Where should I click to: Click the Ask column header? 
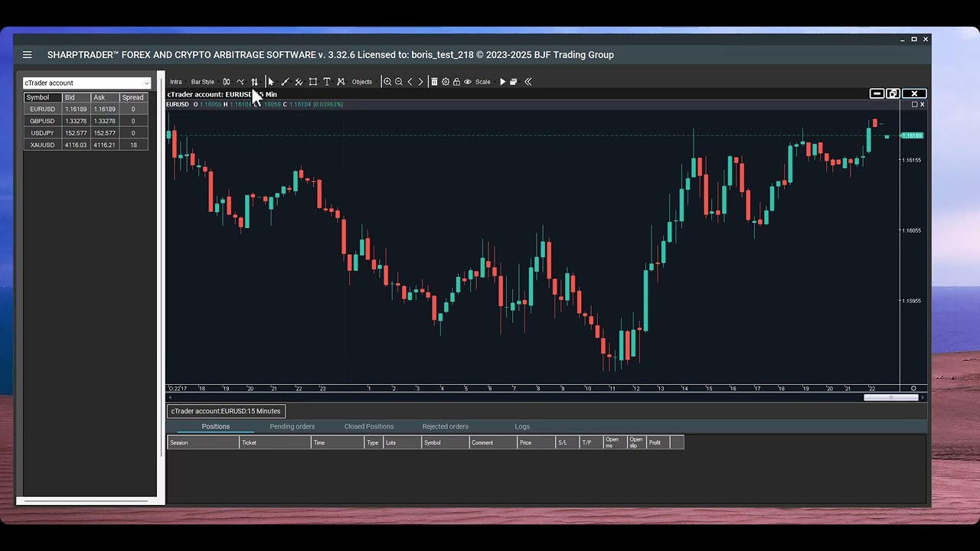coord(104,98)
